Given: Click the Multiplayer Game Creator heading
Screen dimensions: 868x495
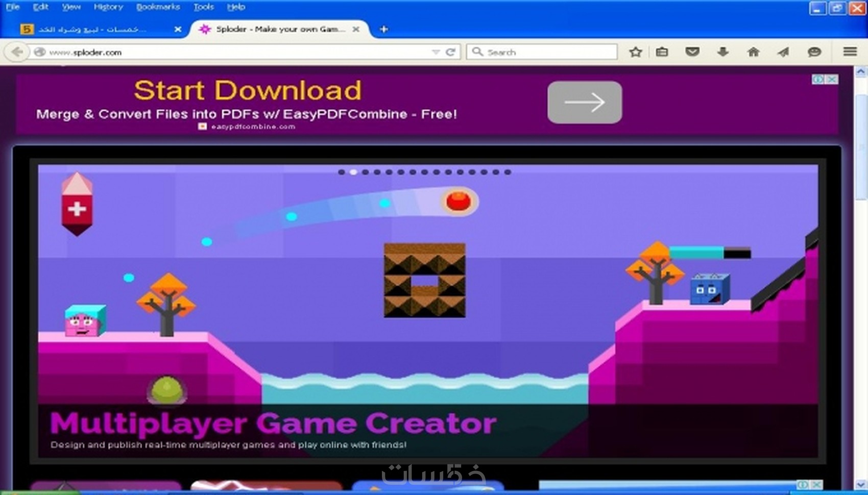Looking at the screenshot, I should [x=273, y=424].
